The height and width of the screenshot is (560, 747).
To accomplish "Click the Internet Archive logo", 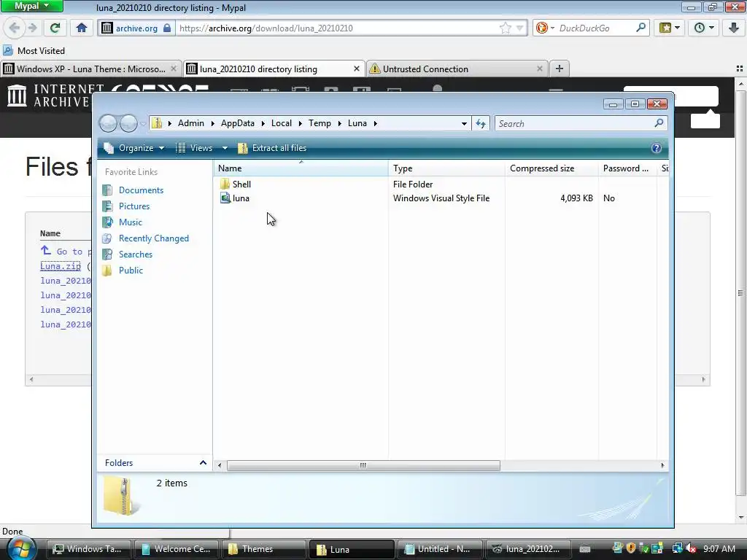I will pos(49,96).
